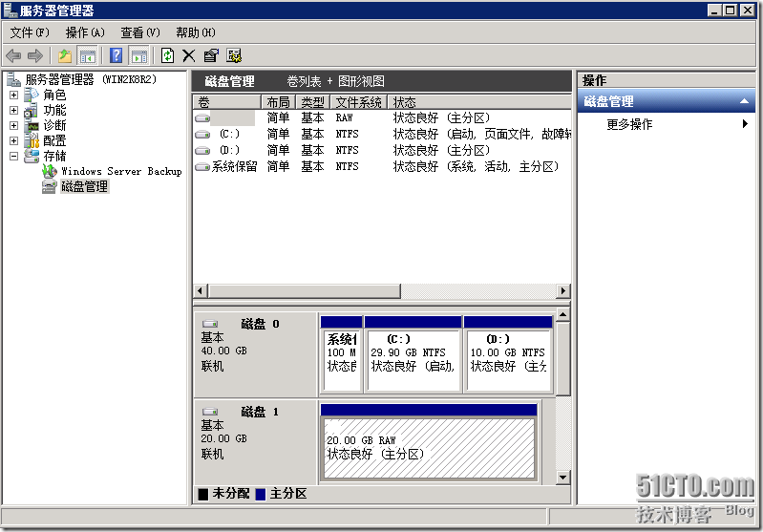Click the Server Manager root node icon
Viewport: 763px width, 532px height.
point(13,79)
